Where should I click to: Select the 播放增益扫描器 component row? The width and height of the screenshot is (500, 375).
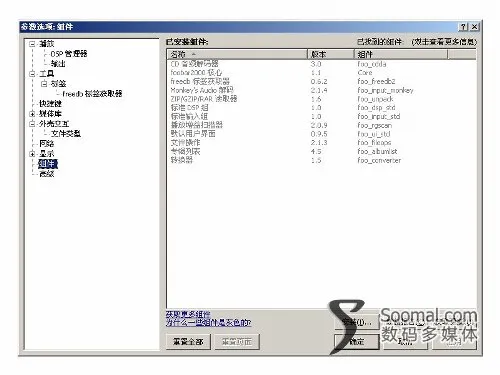tap(321, 125)
